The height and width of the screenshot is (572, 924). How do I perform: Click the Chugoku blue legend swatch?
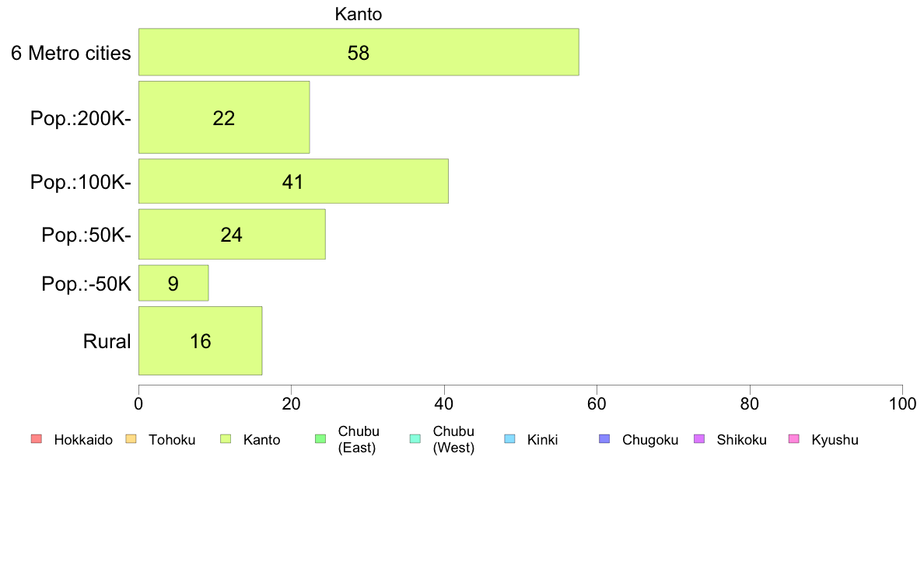click(x=604, y=439)
